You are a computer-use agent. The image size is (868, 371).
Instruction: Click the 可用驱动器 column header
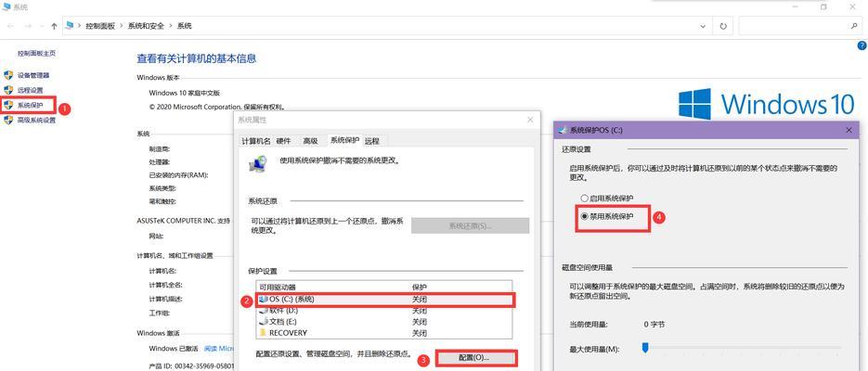[x=278, y=288]
